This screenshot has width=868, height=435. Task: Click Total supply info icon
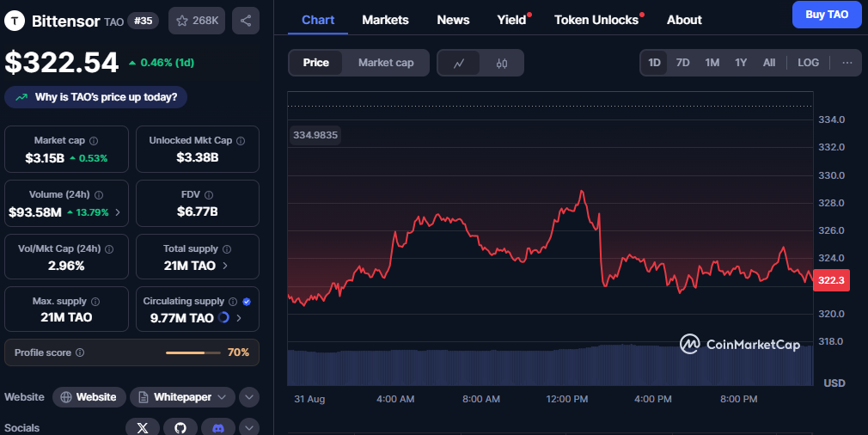226,249
